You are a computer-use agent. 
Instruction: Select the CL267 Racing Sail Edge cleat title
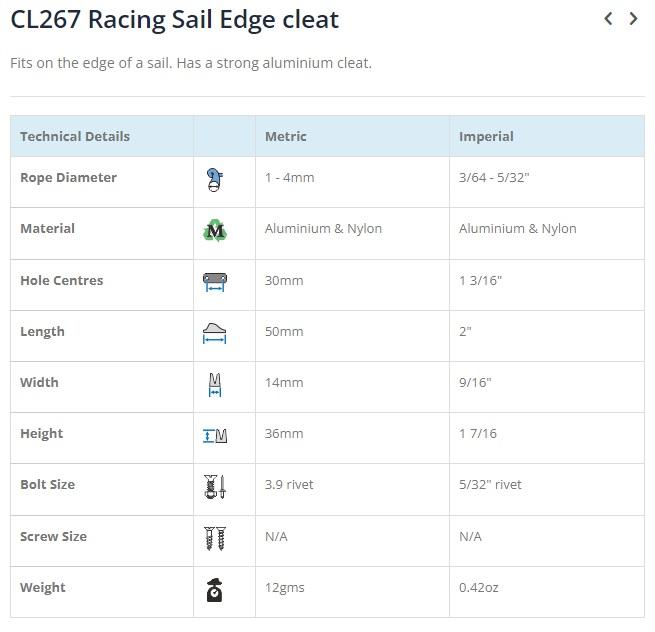(x=174, y=19)
